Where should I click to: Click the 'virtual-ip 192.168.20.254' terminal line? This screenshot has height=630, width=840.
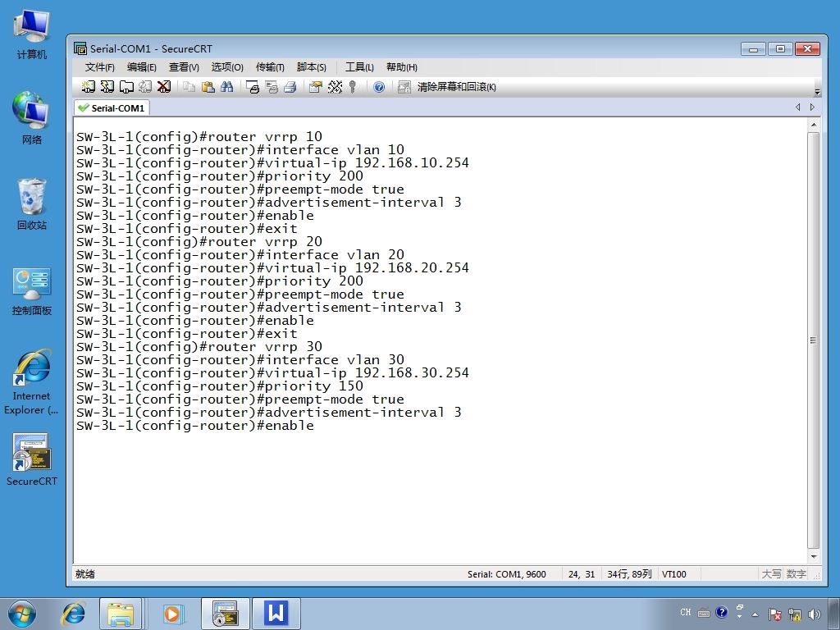point(272,268)
